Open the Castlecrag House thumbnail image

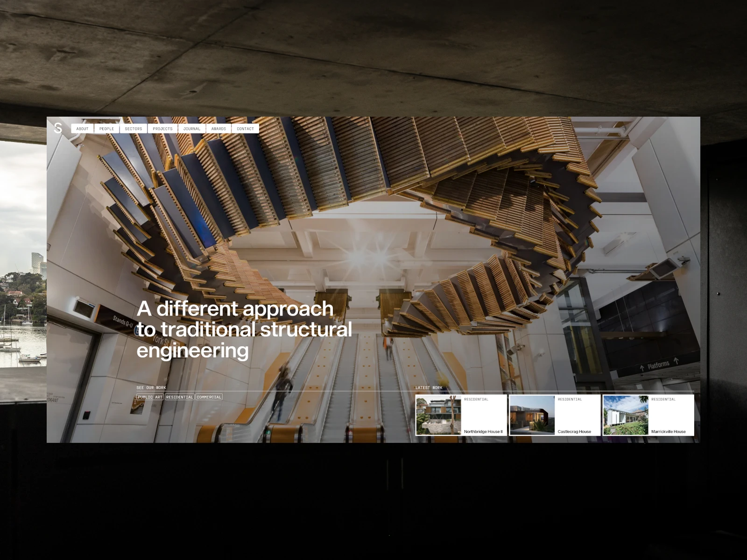532,415
